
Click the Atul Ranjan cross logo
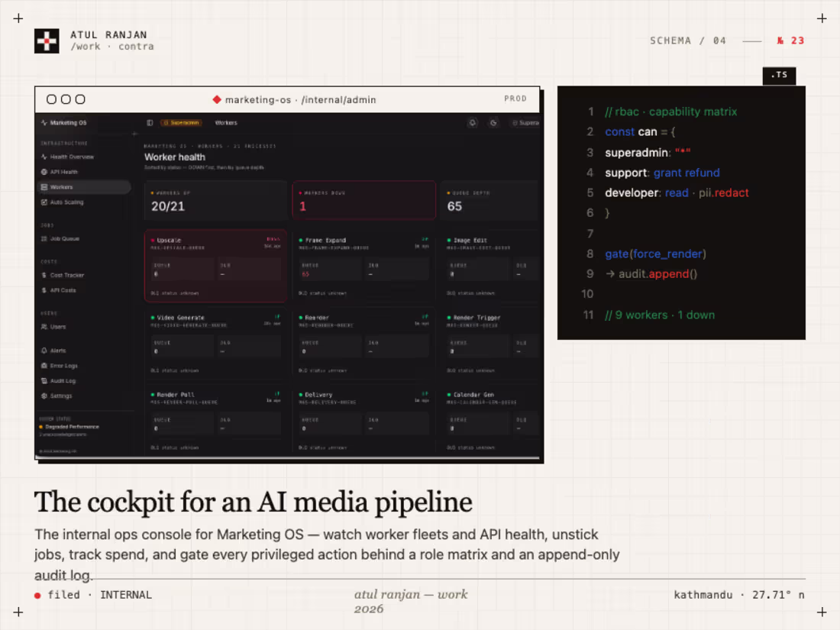point(47,40)
